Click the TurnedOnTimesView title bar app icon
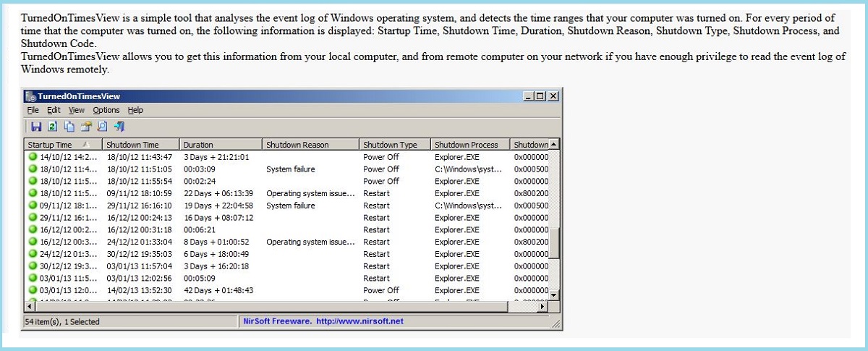 click(x=30, y=96)
